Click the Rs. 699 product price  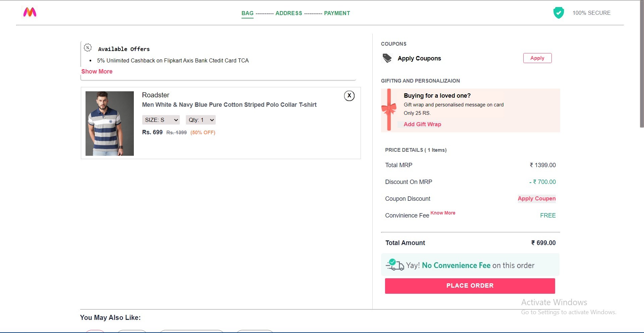(x=152, y=132)
